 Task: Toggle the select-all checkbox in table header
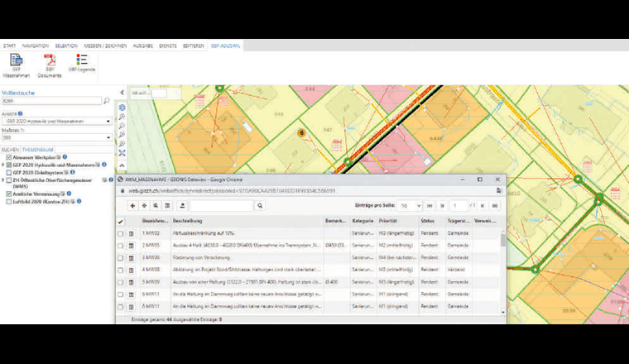pos(120,221)
